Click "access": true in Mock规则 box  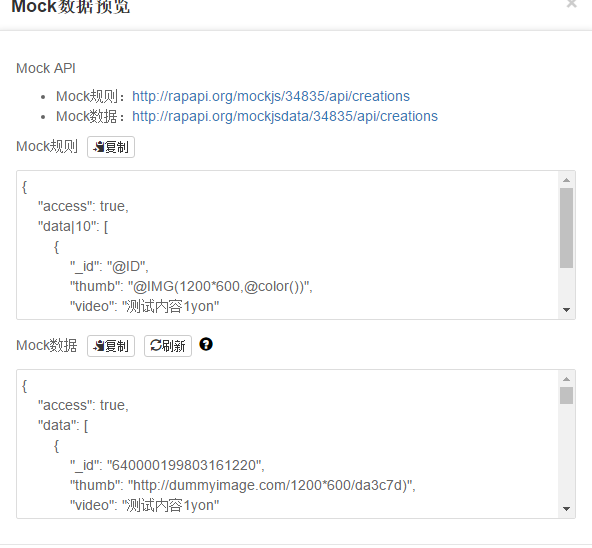pos(83,207)
